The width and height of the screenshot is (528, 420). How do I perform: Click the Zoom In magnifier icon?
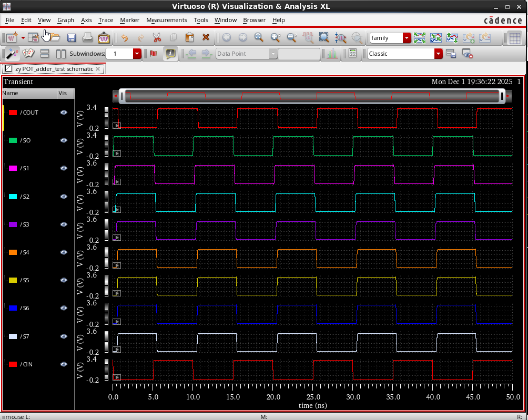(275, 38)
